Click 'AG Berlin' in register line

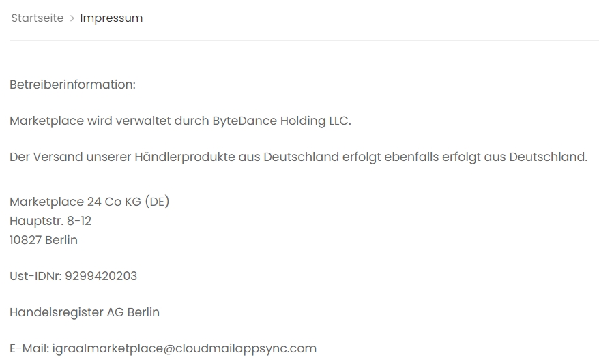(x=133, y=312)
